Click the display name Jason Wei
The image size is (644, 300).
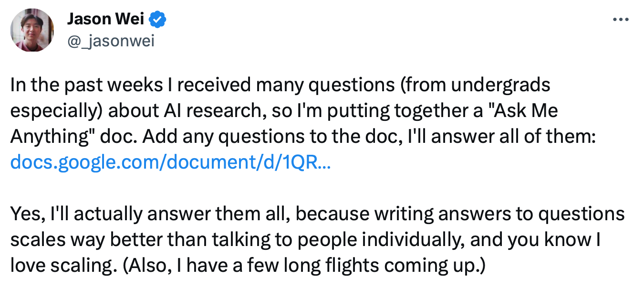[106, 20]
